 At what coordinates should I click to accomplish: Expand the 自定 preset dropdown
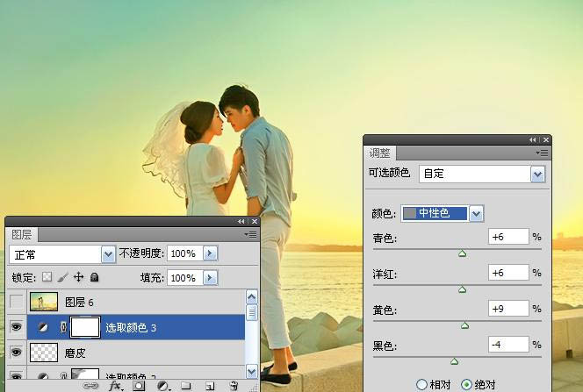[x=538, y=174]
